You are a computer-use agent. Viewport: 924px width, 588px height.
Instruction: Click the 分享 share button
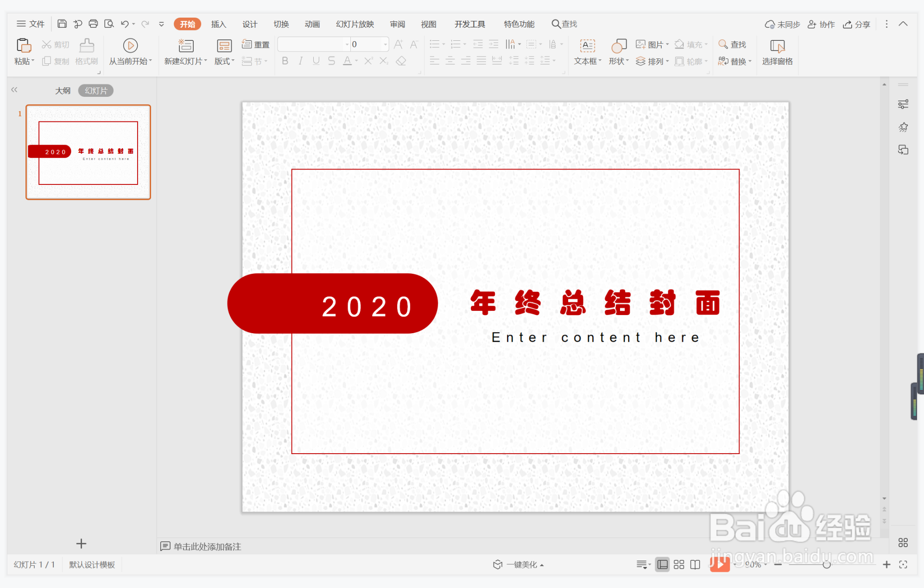coord(857,24)
